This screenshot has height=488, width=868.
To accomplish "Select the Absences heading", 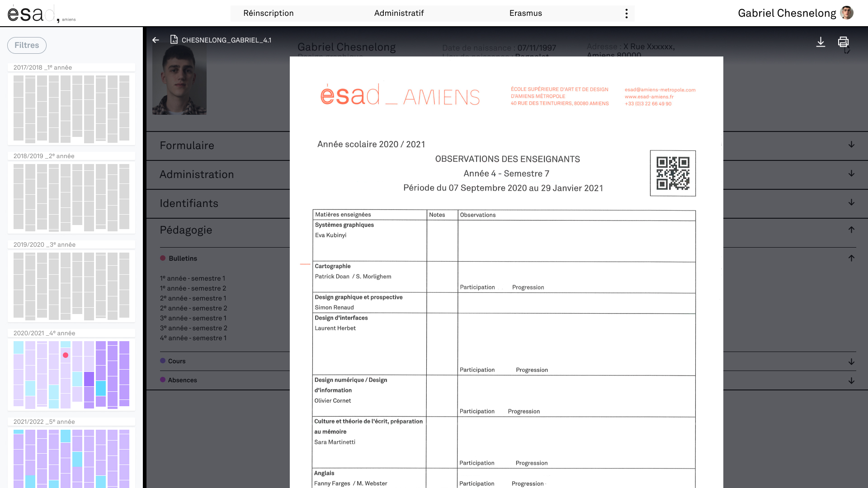I will tap(182, 380).
